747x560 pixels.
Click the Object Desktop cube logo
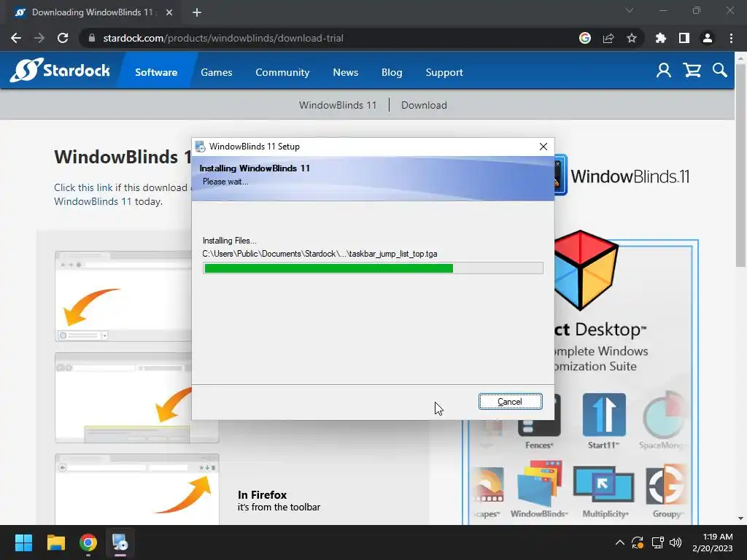click(x=587, y=270)
